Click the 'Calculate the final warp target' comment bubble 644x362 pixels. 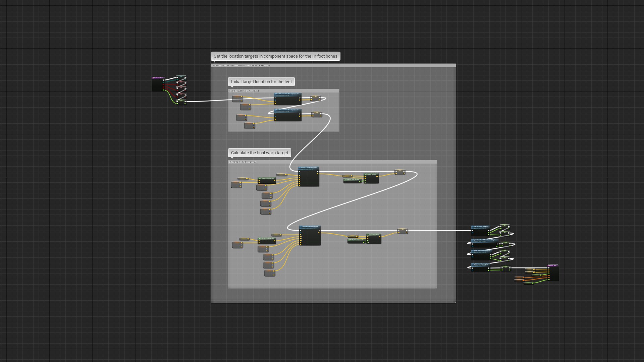coord(259,153)
